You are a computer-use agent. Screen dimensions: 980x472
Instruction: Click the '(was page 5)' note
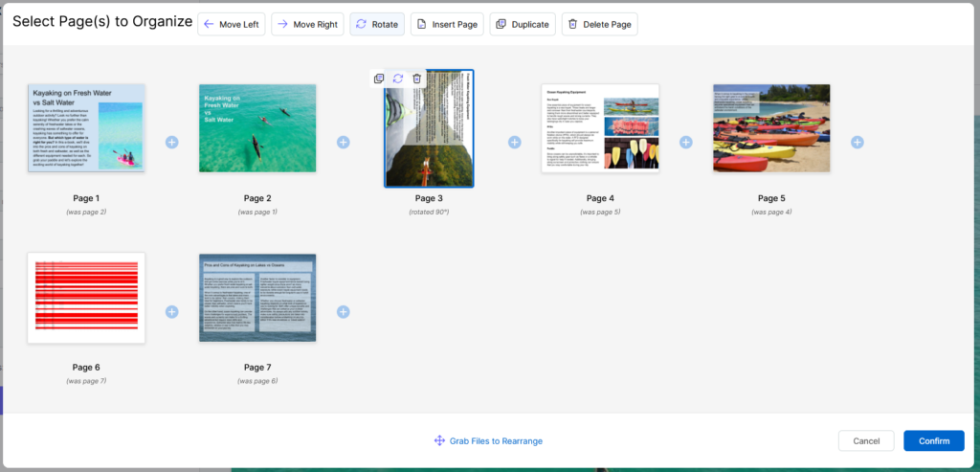point(600,212)
